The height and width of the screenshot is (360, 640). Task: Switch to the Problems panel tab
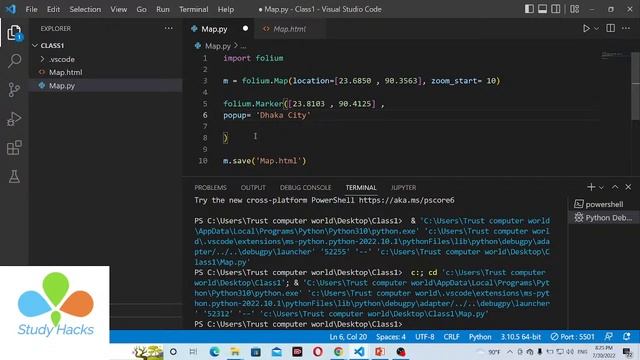[210, 187]
